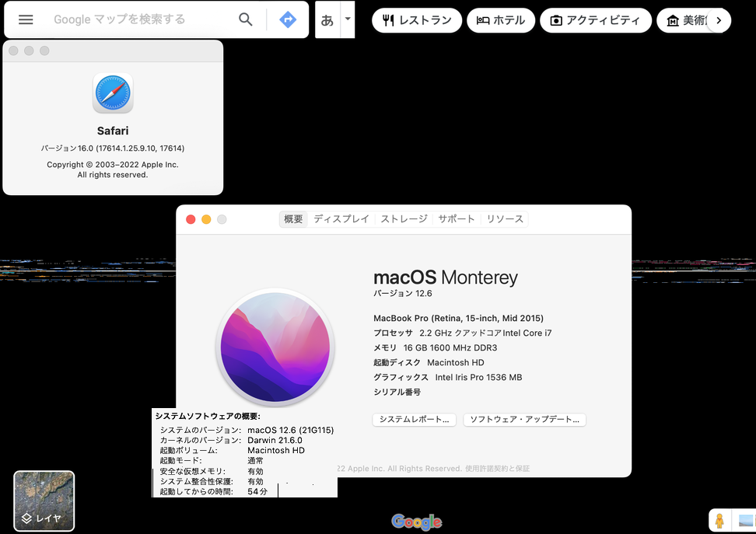Select the 美術館 category chip
This screenshot has width=756, height=534.
(683, 20)
